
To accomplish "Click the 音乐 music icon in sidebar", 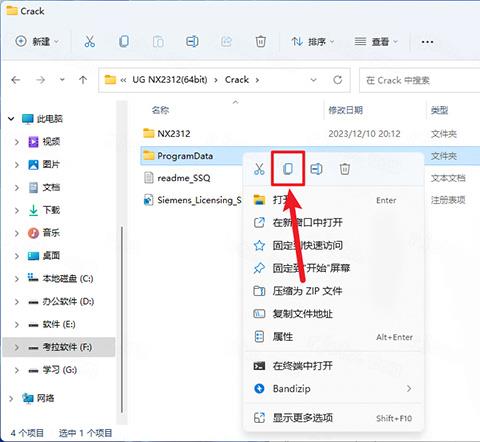I will coord(33,233).
